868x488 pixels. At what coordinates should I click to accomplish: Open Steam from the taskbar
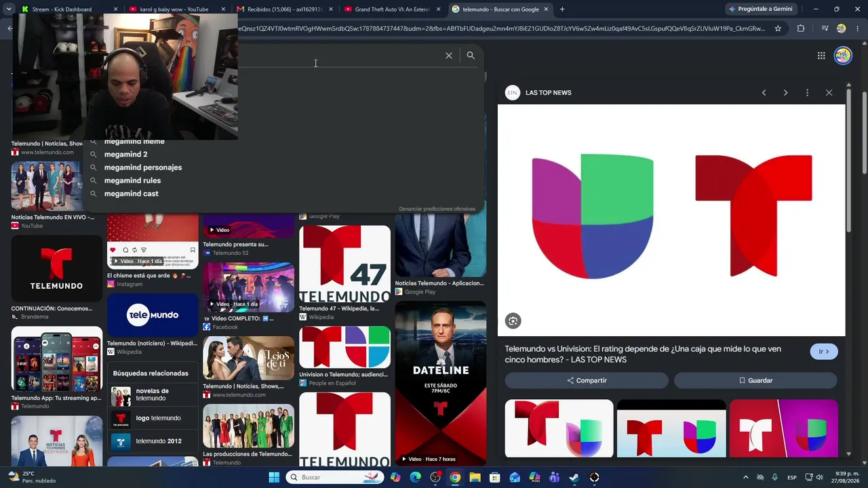[x=574, y=477]
